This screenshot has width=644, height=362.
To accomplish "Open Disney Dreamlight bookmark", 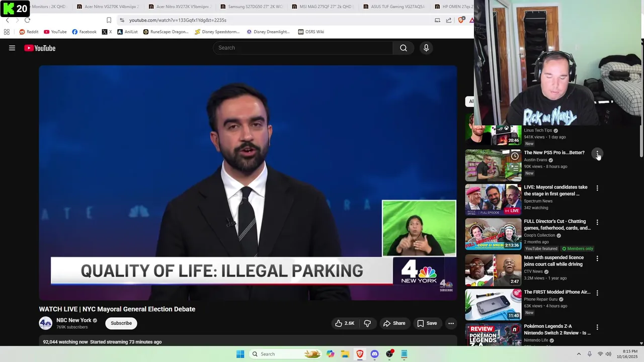I will click(x=268, y=32).
